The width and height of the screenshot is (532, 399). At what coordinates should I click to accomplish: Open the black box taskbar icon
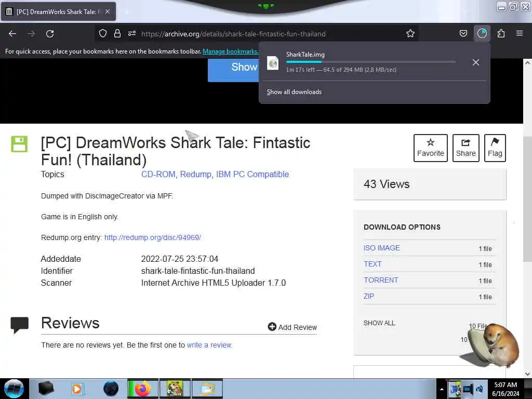pos(46,389)
